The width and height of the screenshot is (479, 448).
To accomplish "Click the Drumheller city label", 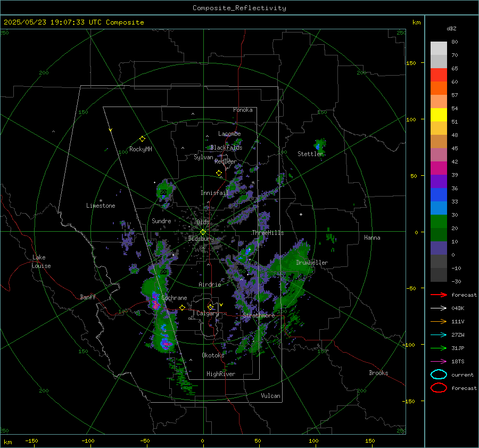I will (x=312, y=263).
